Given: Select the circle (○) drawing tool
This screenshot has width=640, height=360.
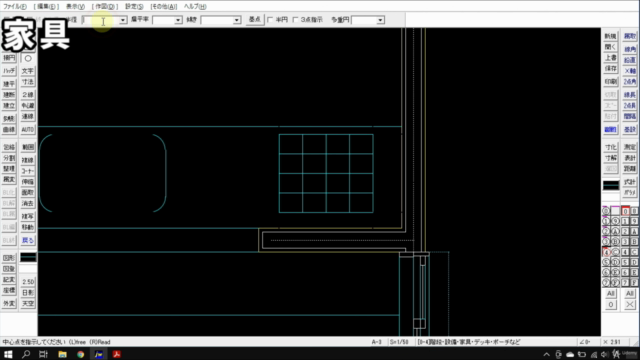Looking at the screenshot, I should (x=28, y=58).
